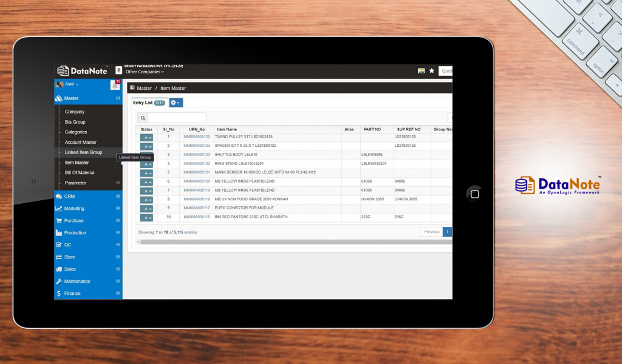Select Item Master in the sidebar
622x364 pixels.
pos(76,162)
